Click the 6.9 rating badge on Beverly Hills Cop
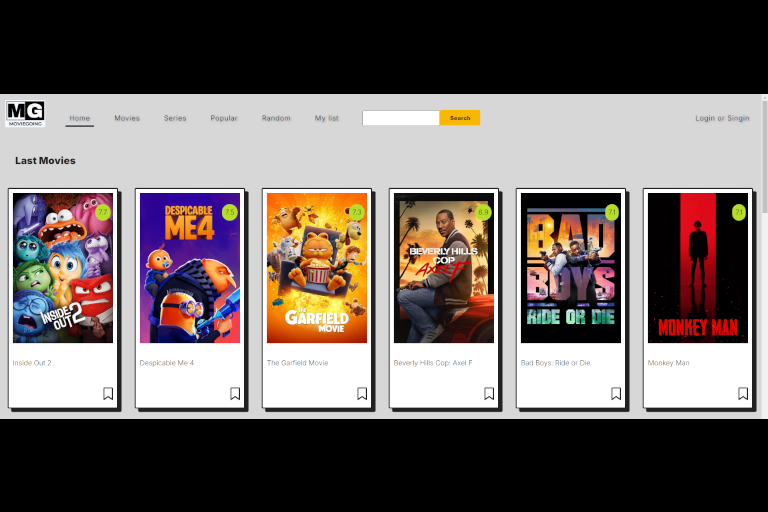Image resolution: width=768 pixels, height=512 pixels. tap(483, 212)
